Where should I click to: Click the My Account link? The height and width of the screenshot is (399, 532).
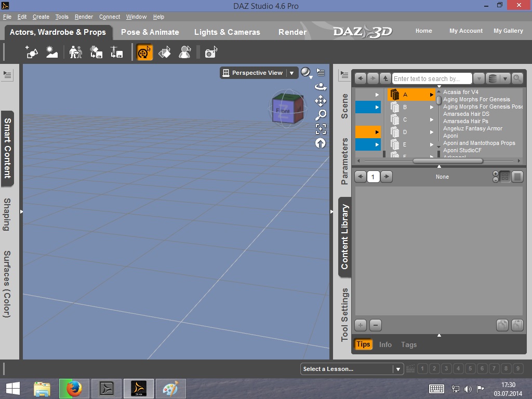(x=466, y=31)
